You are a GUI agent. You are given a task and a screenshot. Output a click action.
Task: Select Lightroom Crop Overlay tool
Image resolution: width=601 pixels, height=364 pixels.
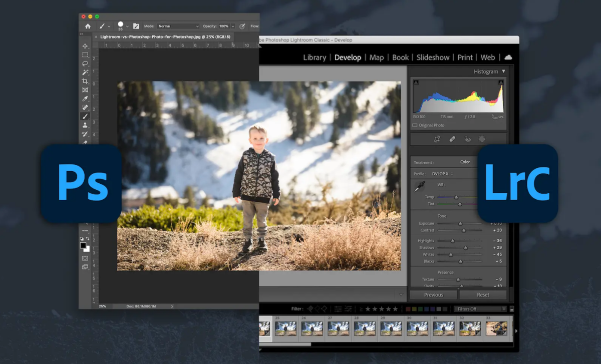tap(437, 139)
